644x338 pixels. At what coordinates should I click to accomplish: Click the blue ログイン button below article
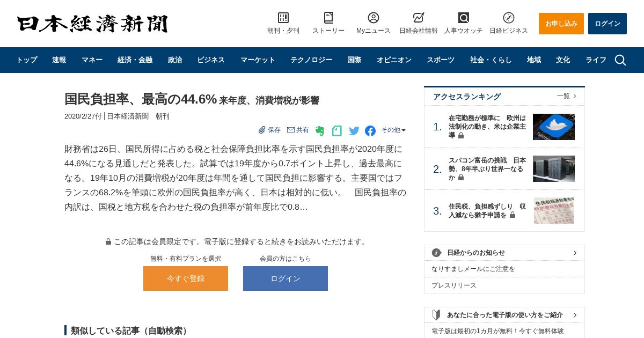click(x=286, y=278)
